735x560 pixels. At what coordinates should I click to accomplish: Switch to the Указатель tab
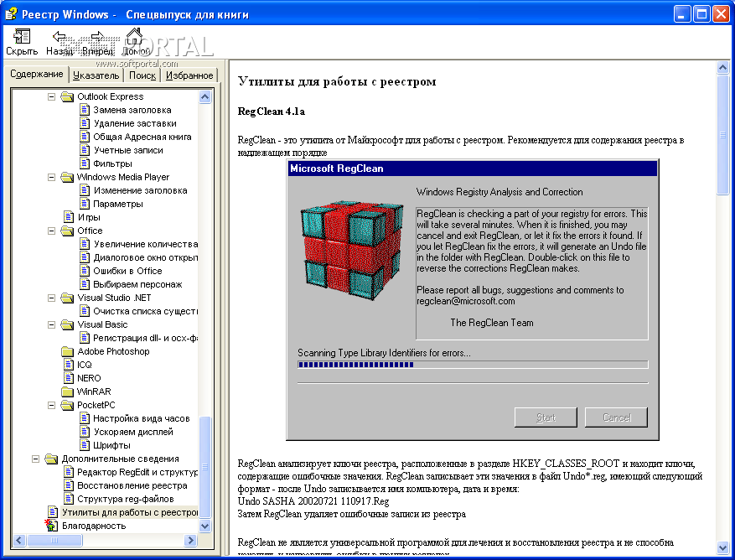pos(96,75)
